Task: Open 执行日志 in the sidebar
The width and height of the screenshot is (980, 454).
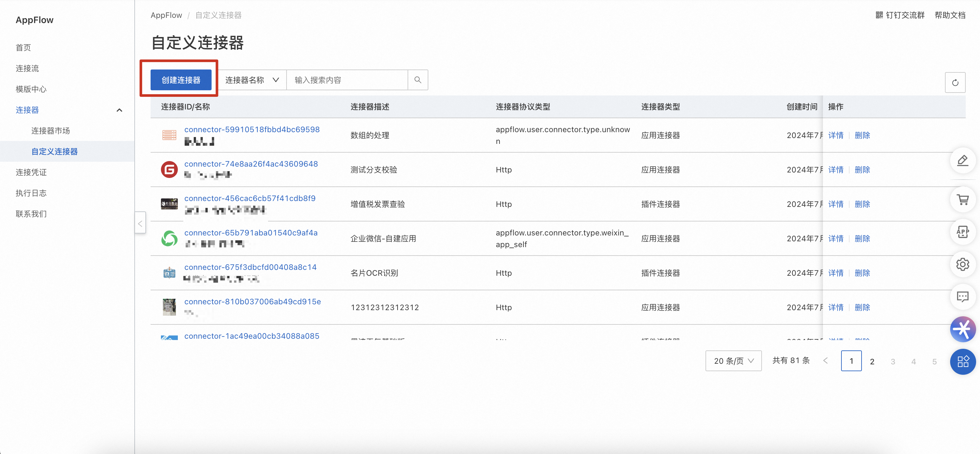Action: click(x=31, y=193)
